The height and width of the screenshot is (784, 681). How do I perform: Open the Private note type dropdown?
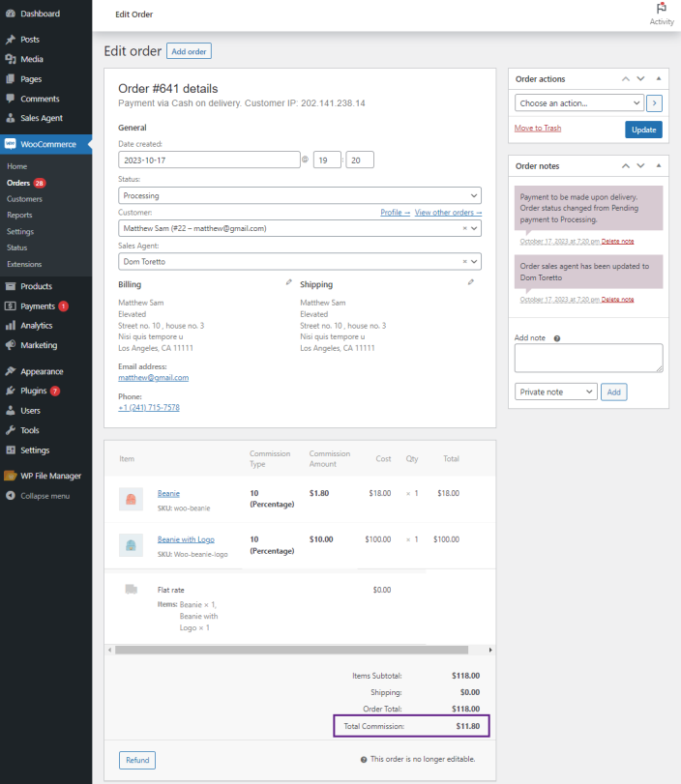point(555,392)
